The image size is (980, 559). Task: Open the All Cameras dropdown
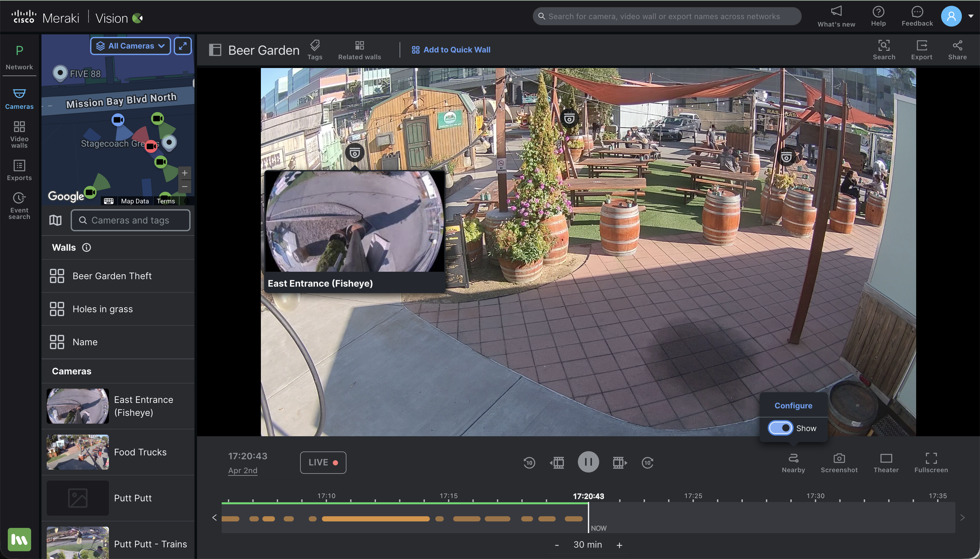click(131, 46)
